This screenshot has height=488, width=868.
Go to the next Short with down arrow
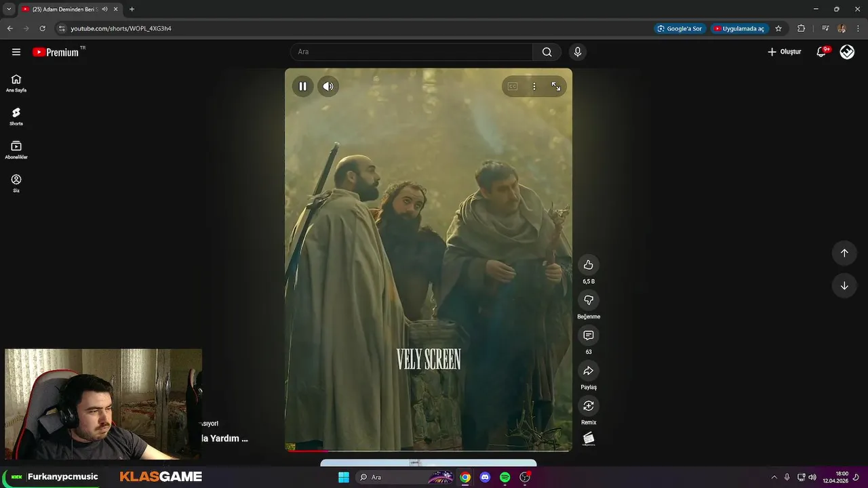click(844, 285)
